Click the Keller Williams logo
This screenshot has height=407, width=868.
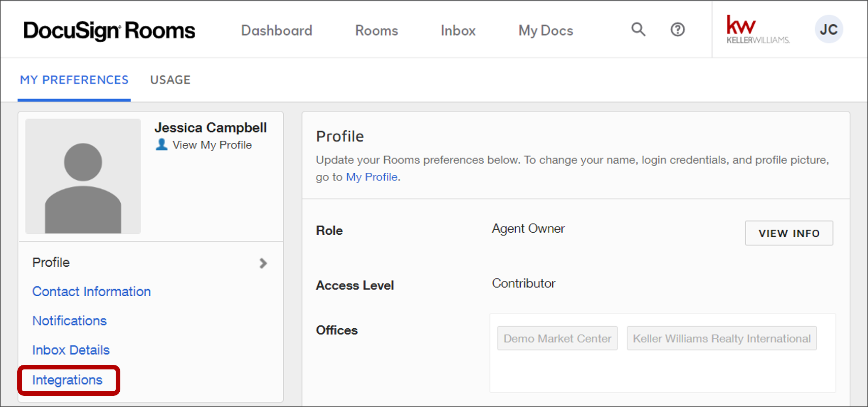758,29
